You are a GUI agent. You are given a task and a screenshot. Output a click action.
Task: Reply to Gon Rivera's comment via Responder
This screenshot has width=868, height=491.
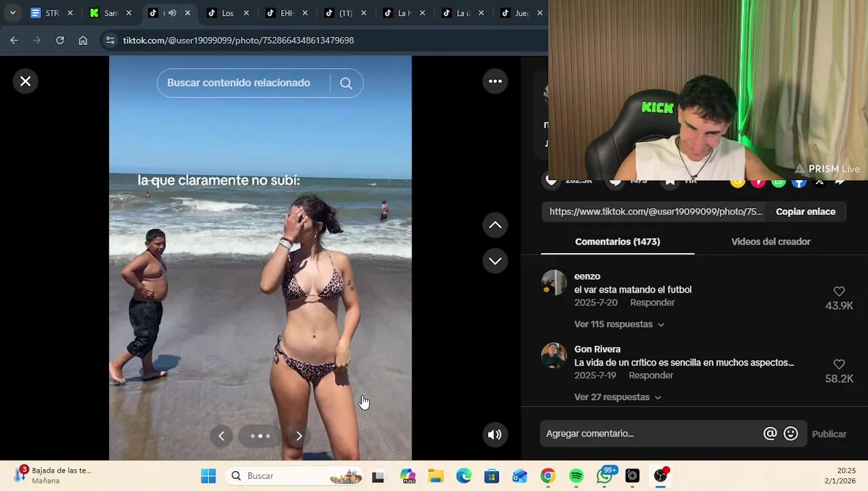(x=651, y=376)
